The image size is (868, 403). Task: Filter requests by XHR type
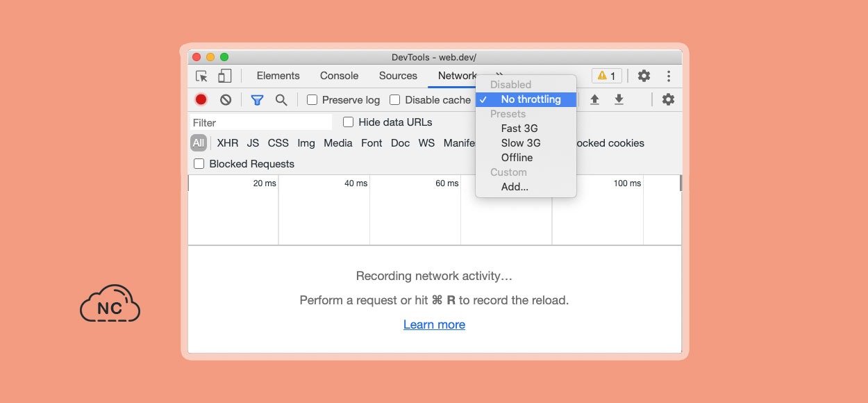point(227,143)
